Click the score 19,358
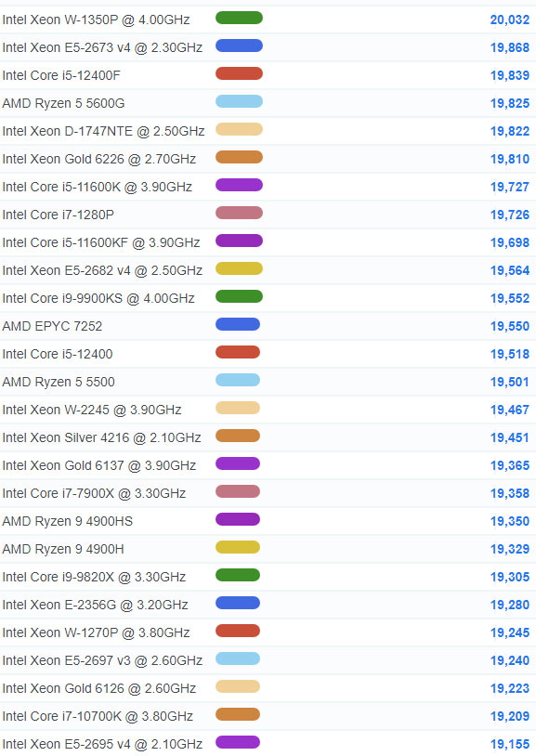Viewport: 536px width, 756px height. [510, 494]
